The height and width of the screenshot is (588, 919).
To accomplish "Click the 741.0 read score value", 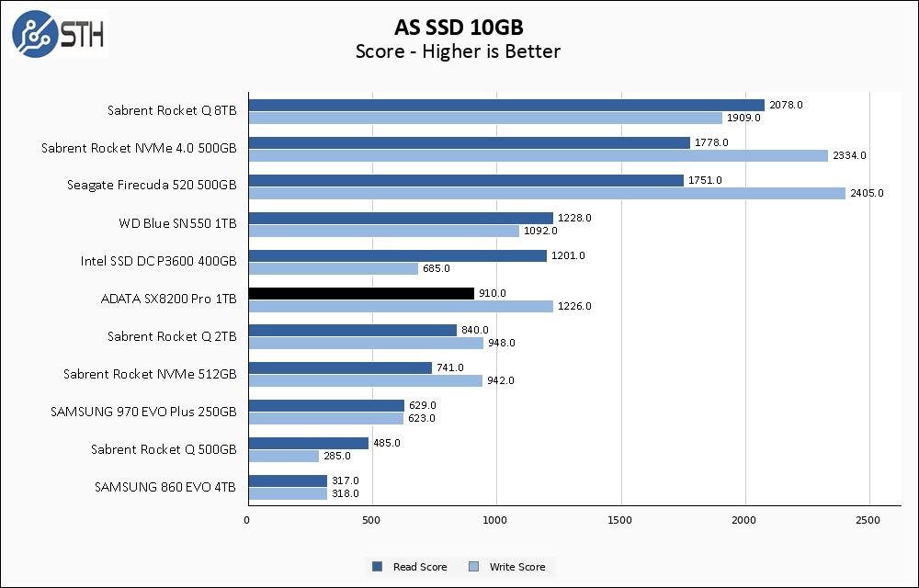I will pos(450,367).
